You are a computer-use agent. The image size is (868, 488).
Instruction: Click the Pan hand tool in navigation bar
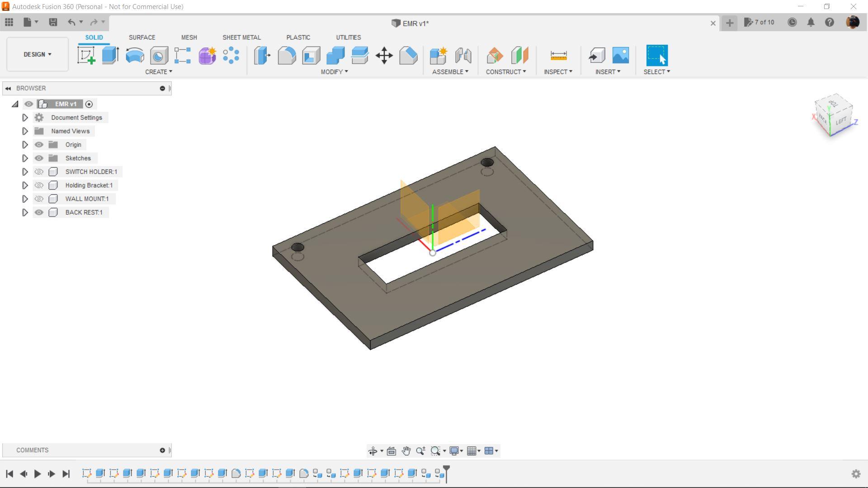406,451
